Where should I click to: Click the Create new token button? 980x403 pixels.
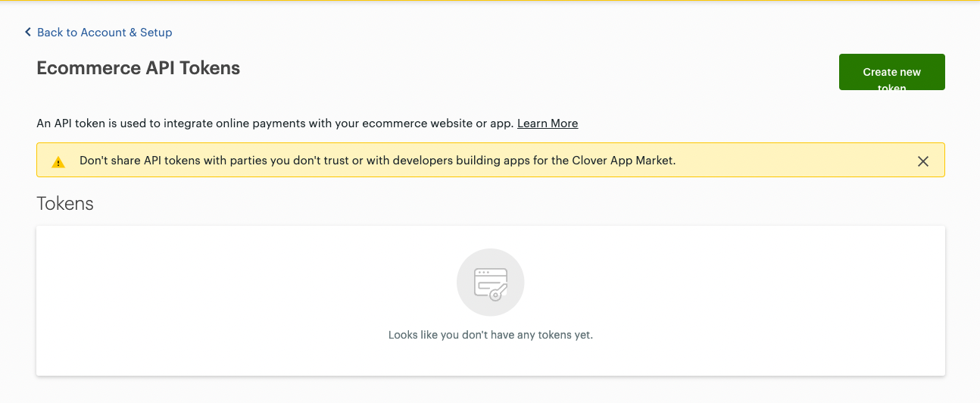click(x=891, y=72)
